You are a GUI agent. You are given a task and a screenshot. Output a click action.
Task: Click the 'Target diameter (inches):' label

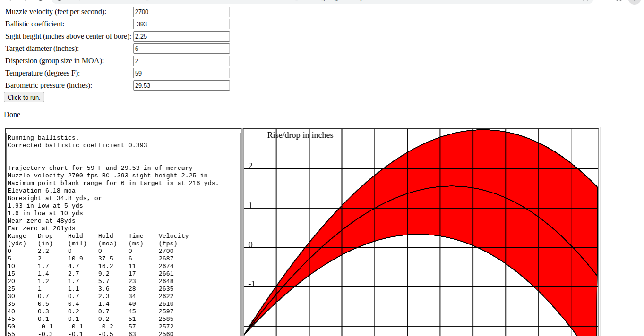pos(42,49)
